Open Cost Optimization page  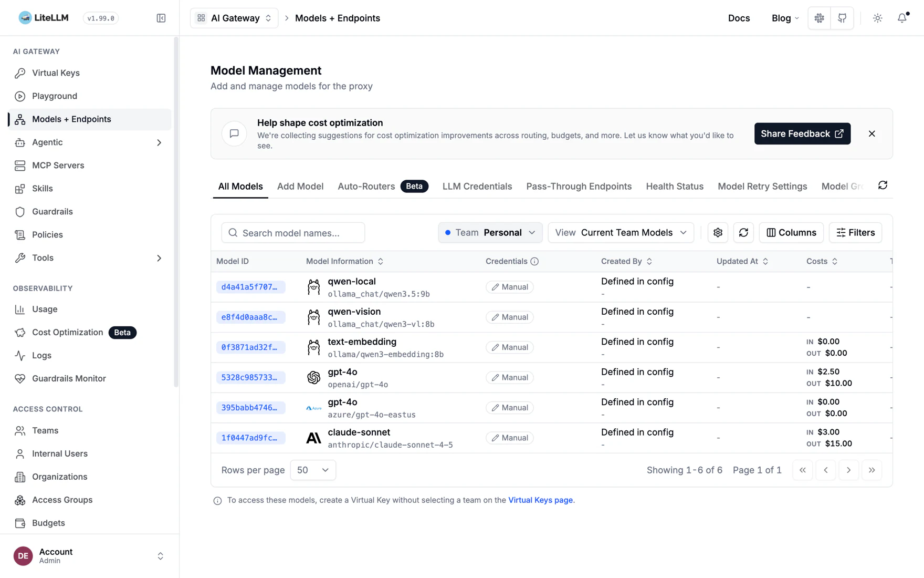pyautogui.click(x=90, y=333)
